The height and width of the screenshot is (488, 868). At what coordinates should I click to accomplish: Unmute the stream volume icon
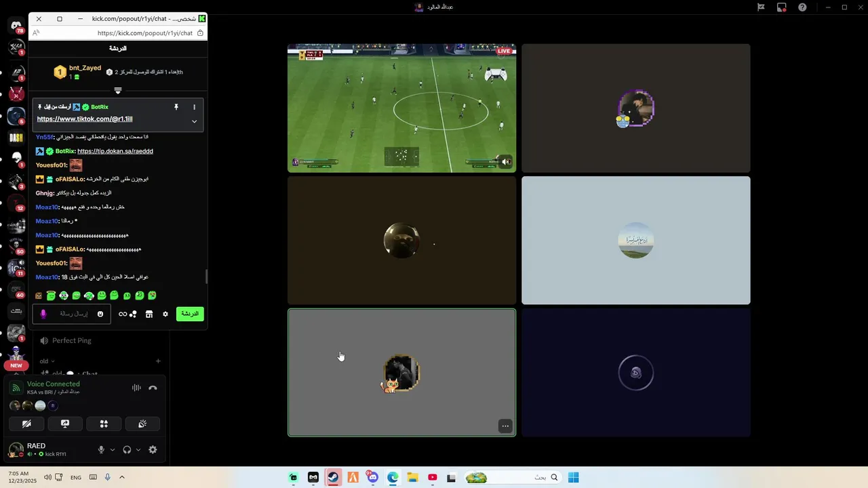506,161
